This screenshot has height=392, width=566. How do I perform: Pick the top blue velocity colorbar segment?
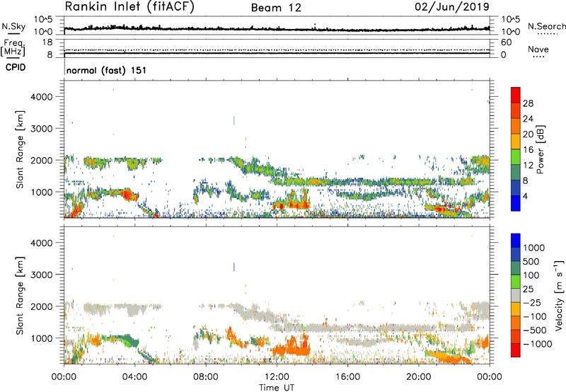tap(516, 241)
